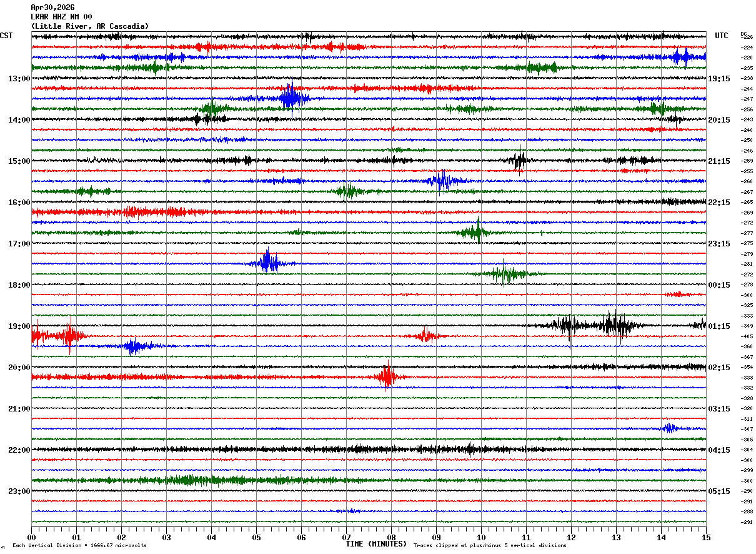Click the Apr30,2026 date header

[52, 8]
